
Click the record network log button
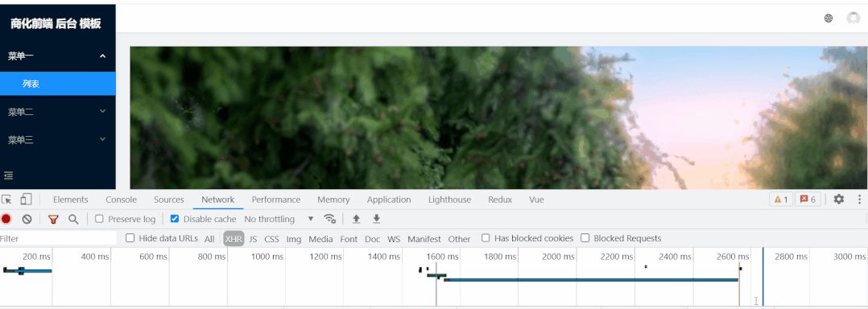coord(6,219)
